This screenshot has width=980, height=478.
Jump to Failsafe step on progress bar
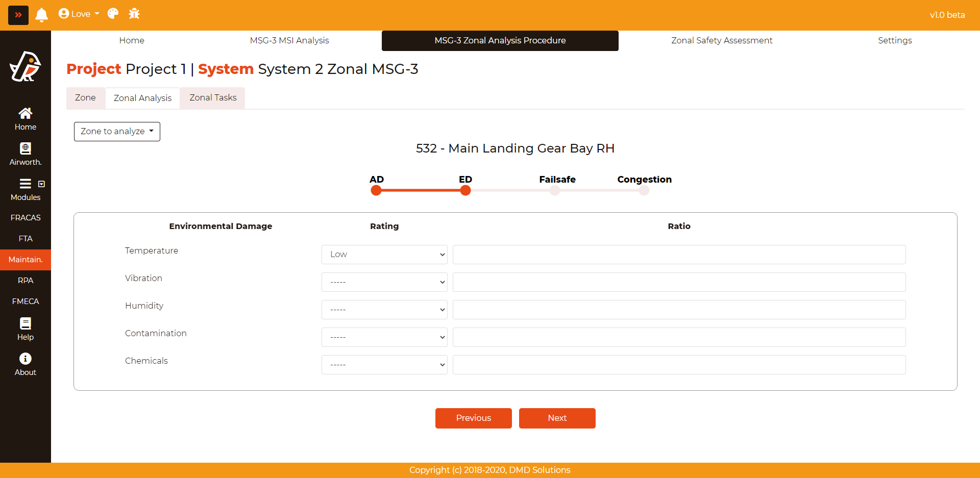tap(555, 191)
